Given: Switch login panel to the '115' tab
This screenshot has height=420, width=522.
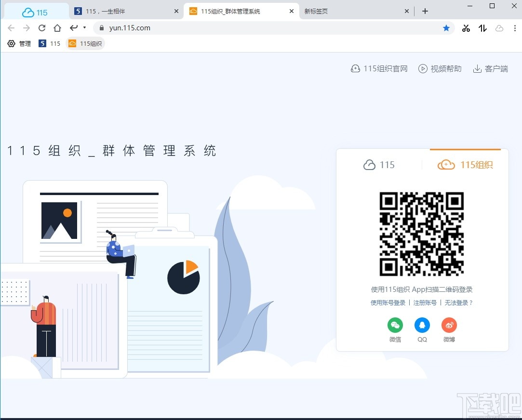Looking at the screenshot, I should [379, 165].
